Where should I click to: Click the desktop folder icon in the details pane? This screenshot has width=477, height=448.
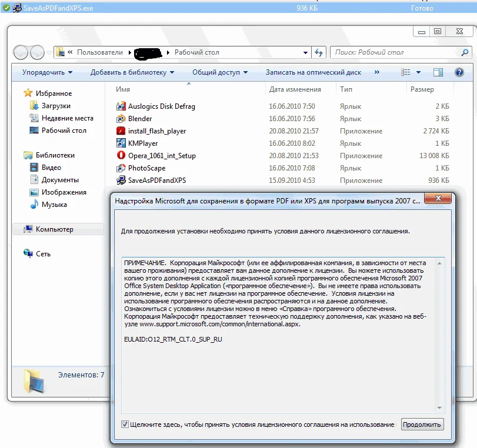(34, 381)
